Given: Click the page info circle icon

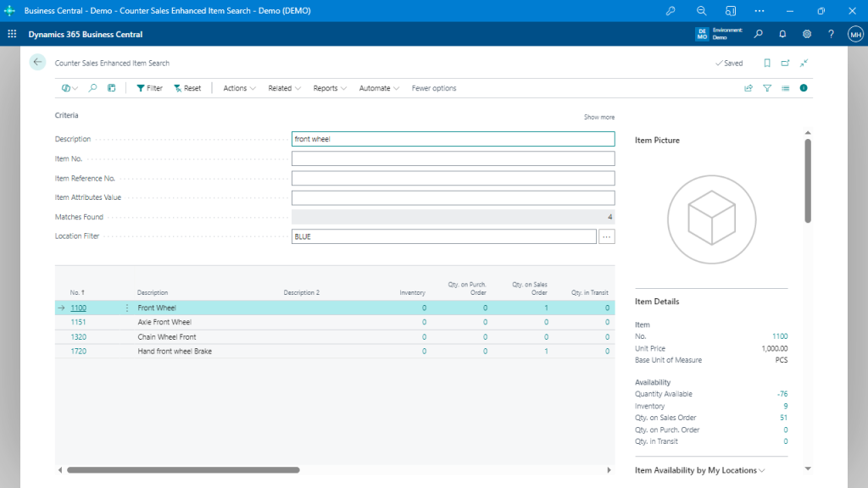Looking at the screenshot, I should 804,87.
